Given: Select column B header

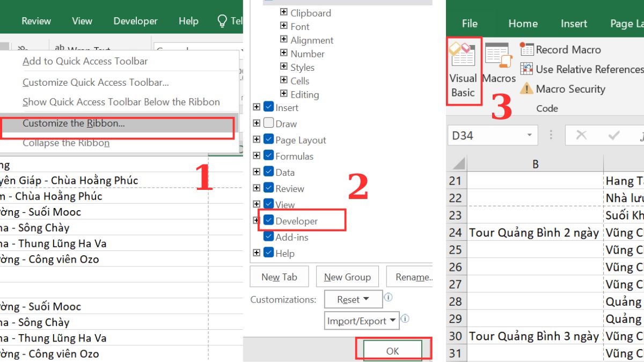Looking at the screenshot, I should pyautogui.click(x=535, y=164).
